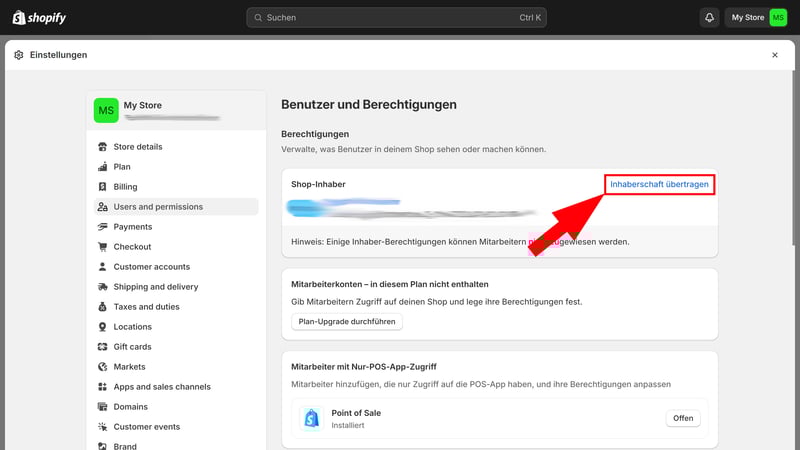
Task: Click the Shipping and delivery truck icon
Action: tap(103, 287)
